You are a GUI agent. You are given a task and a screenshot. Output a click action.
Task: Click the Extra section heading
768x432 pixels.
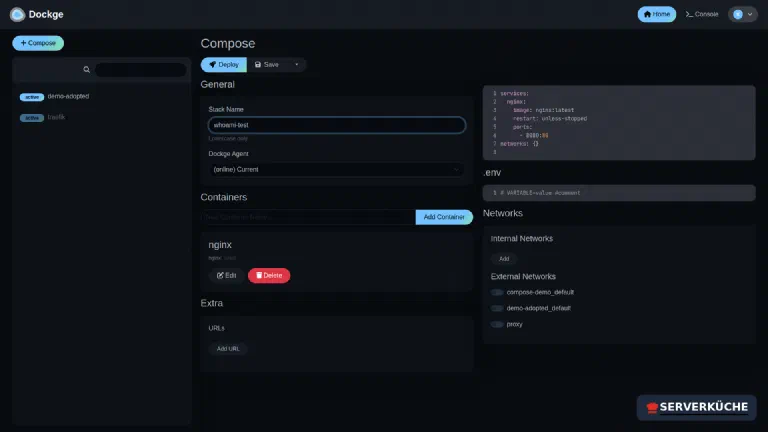click(x=212, y=303)
